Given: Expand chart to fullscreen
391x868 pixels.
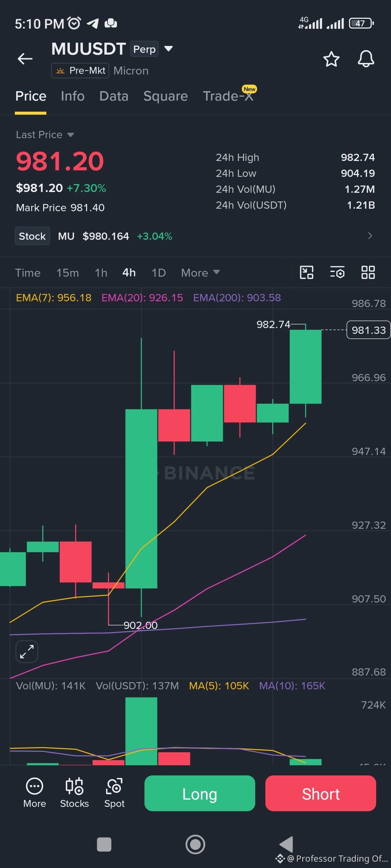Looking at the screenshot, I should point(27,651).
